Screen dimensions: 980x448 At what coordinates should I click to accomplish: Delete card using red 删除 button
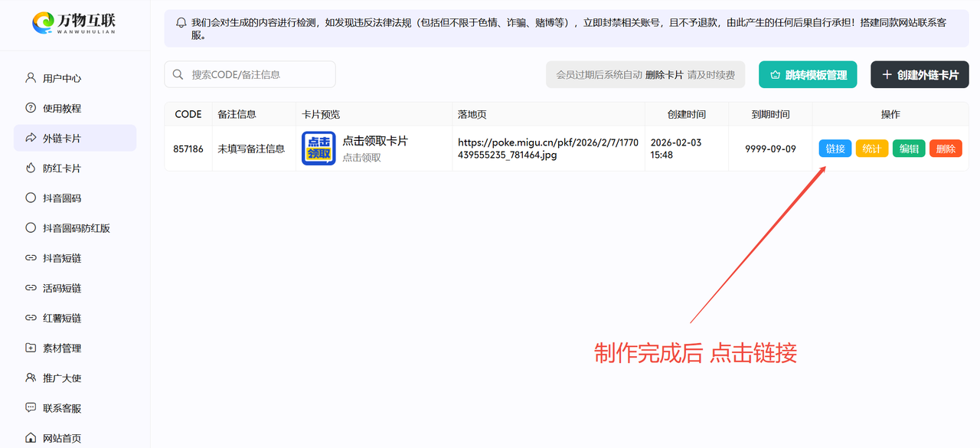tap(946, 149)
